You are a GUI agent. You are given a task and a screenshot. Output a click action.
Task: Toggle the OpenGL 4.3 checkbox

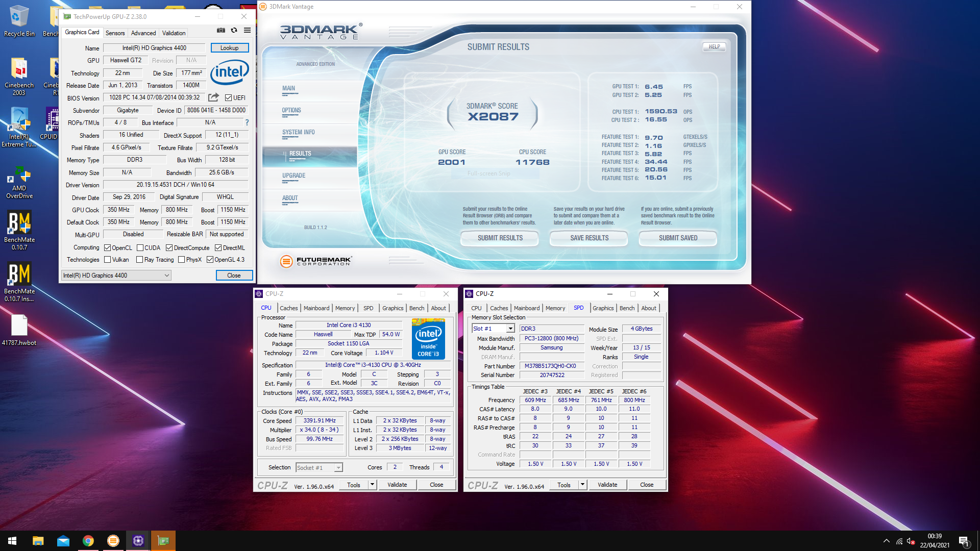pos(210,260)
